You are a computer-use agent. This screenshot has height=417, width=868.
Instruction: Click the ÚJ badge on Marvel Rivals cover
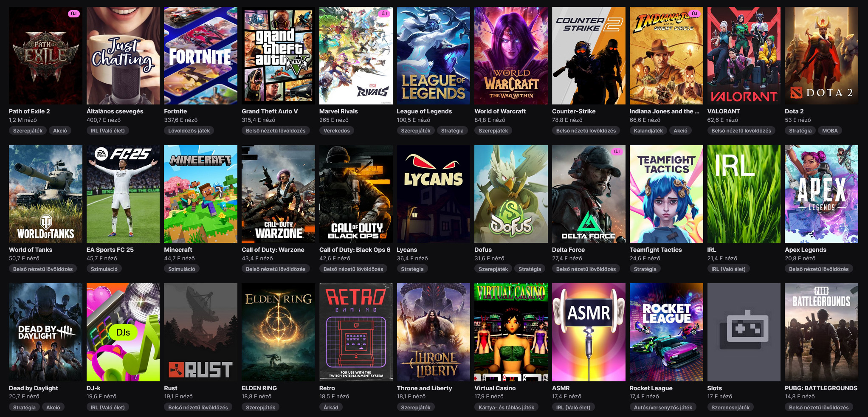click(384, 14)
